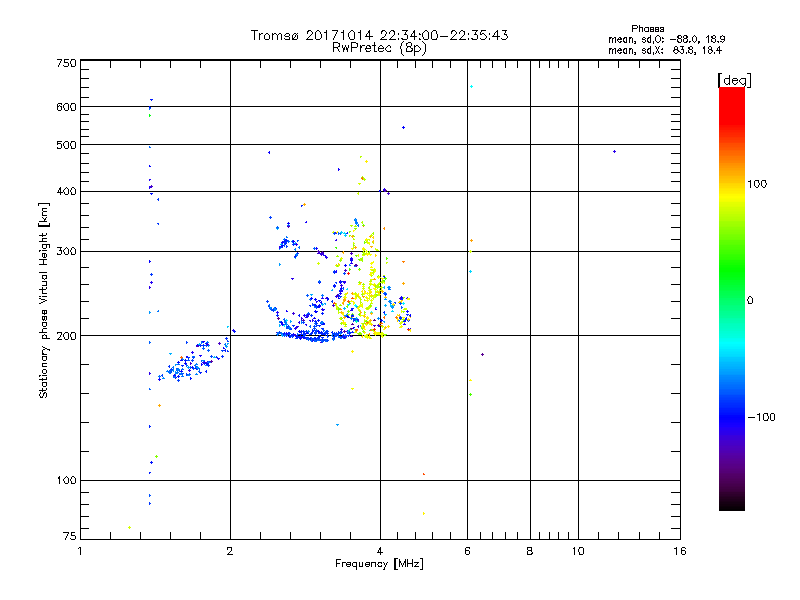Click the x-axis tick label '2'
Screen dimensions: 800x600
(x=230, y=551)
